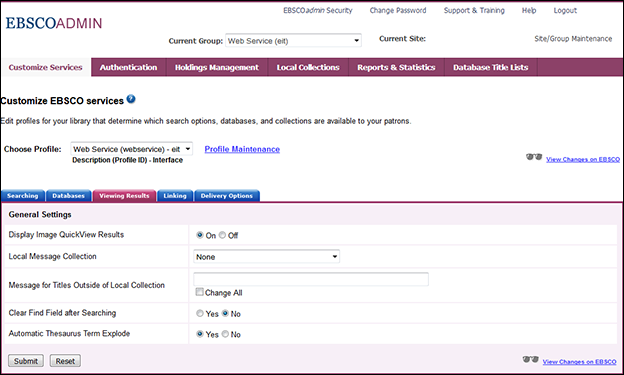Open the Customize Services tab
The image size is (624, 375).
tap(46, 67)
